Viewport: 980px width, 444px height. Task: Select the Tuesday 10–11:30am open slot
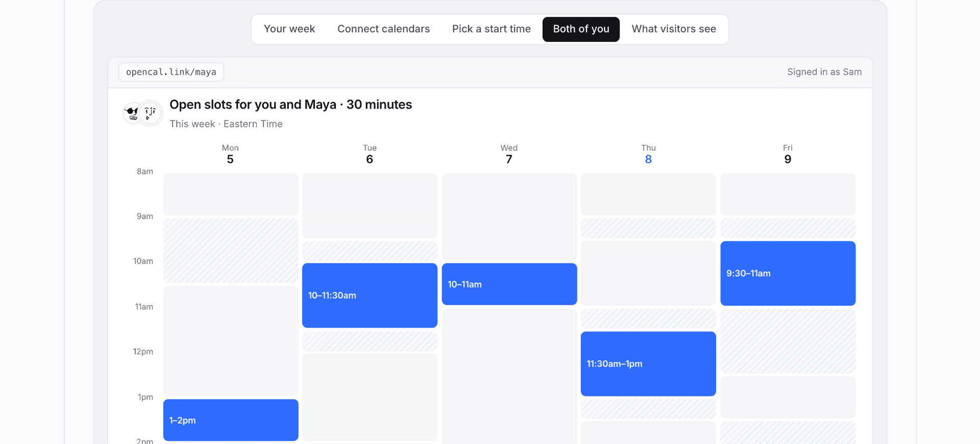(x=370, y=295)
